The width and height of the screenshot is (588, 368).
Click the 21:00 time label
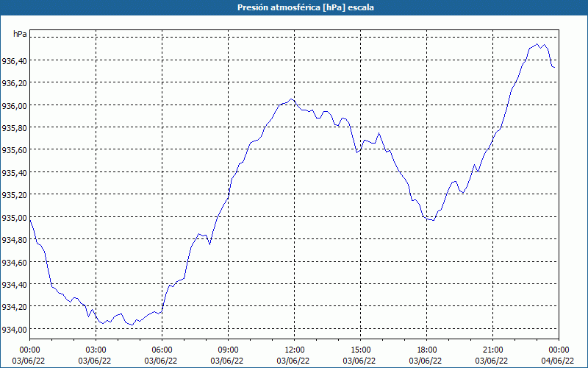(492, 350)
